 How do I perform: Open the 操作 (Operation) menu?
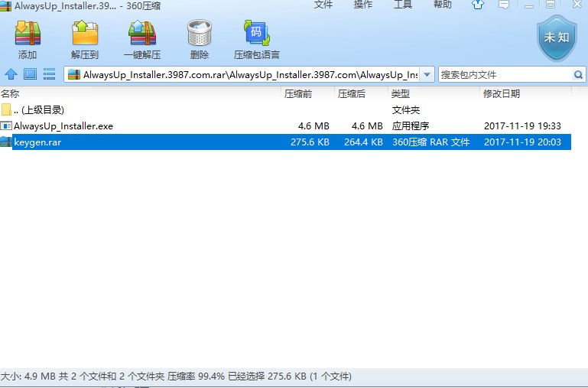[x=363, y=5]
